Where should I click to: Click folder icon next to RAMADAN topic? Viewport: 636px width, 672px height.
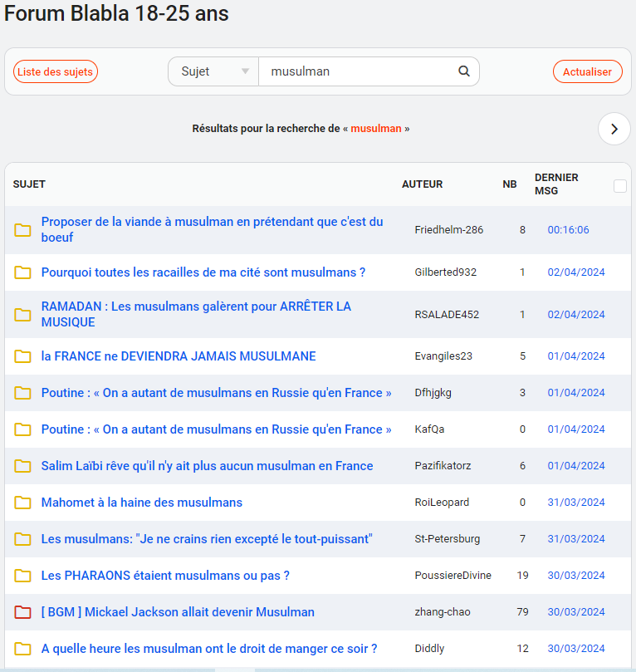pos(23,314)
